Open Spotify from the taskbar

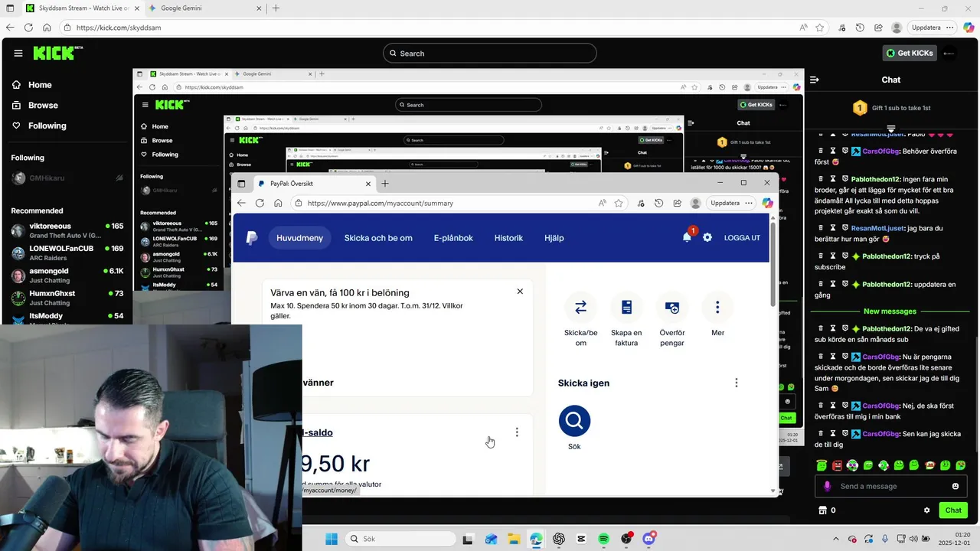(604, 539)
